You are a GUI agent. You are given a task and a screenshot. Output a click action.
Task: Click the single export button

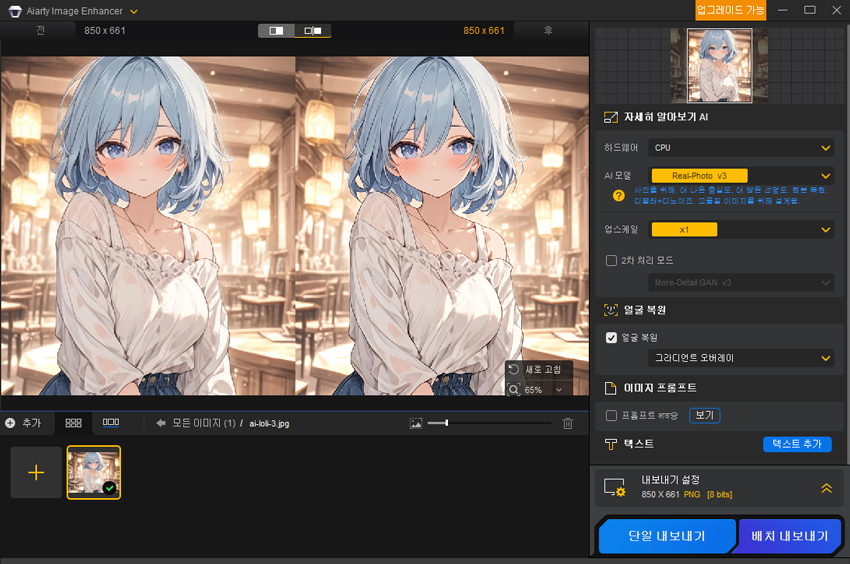pos(667,536)
